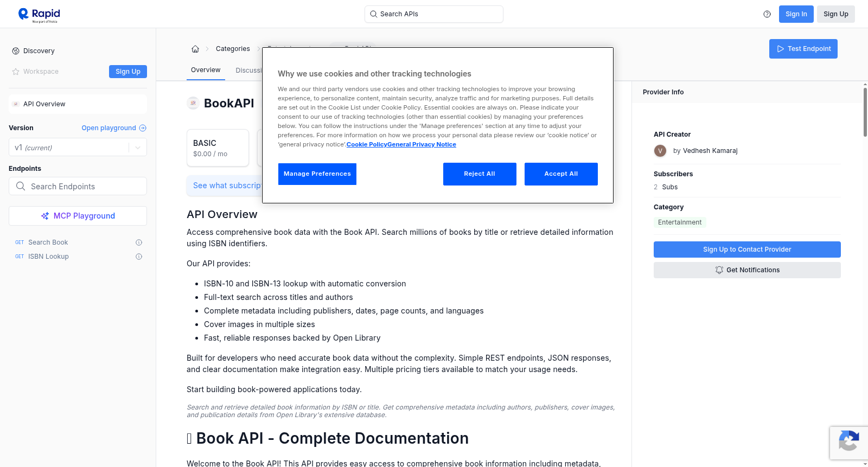Click the Sign In button
The image size is (868, 467).
tap(796, 14)
